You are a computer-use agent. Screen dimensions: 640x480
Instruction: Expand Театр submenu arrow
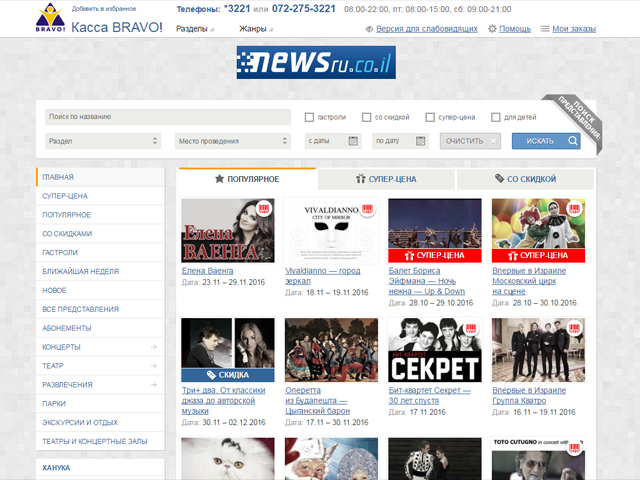pyautogui.click(x=154, y=366)
